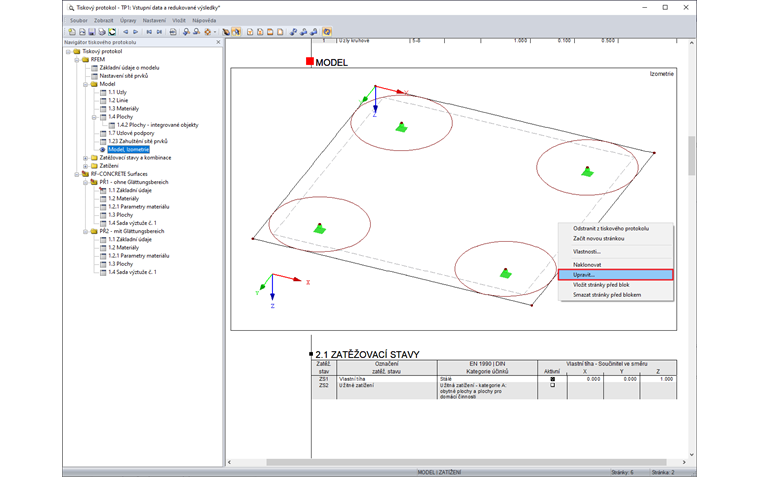Choose Vlastnosti... in context menu

coord(616,252)
